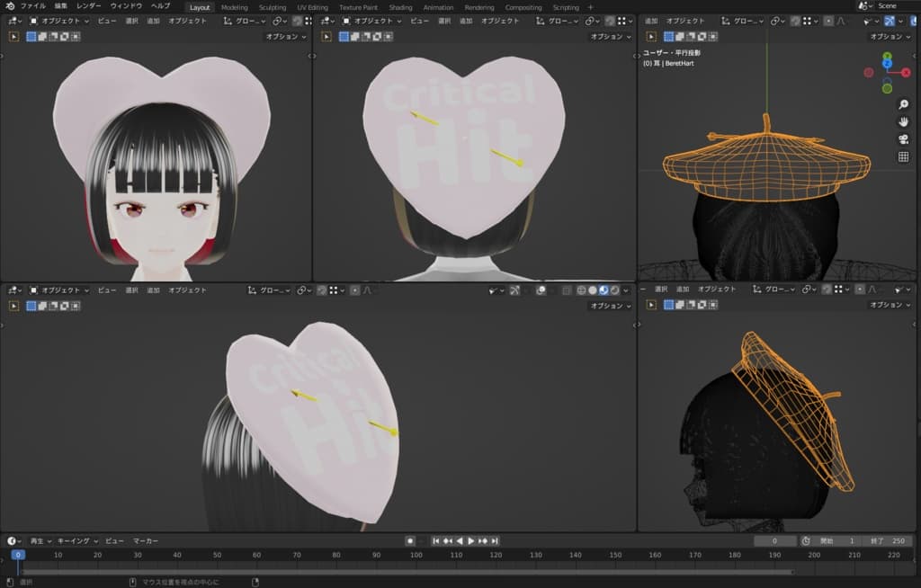Click the マーカー menu in the timeline
Viewport: 921px width, 588px height.
146,541
